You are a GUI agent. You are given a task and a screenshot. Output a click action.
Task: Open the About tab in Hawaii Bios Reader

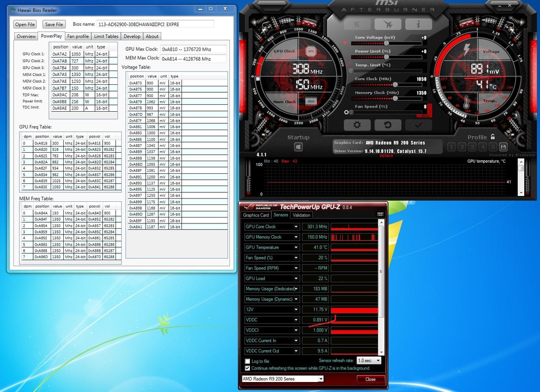[x=152, y=36]
